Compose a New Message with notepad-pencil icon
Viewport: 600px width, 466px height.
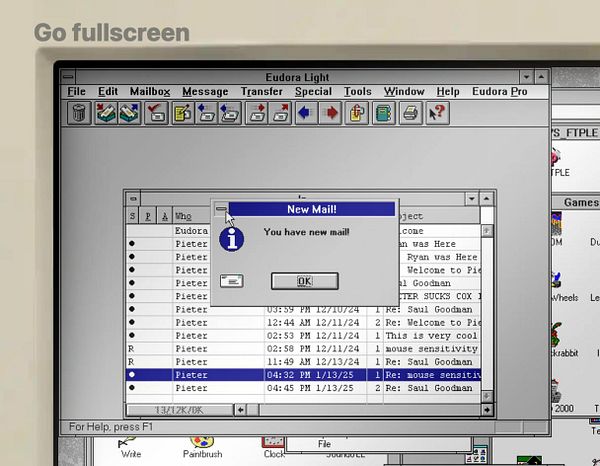(183, 113)
